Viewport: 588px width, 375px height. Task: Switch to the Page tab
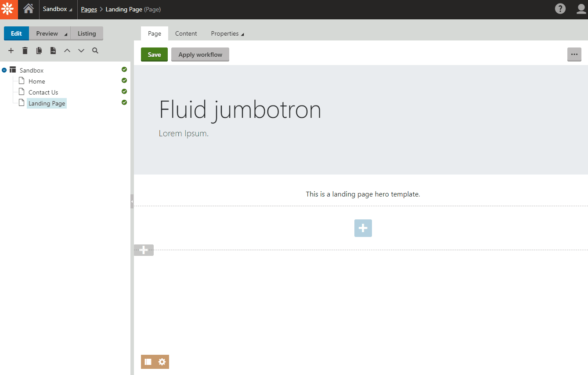(x=155, y=33)
